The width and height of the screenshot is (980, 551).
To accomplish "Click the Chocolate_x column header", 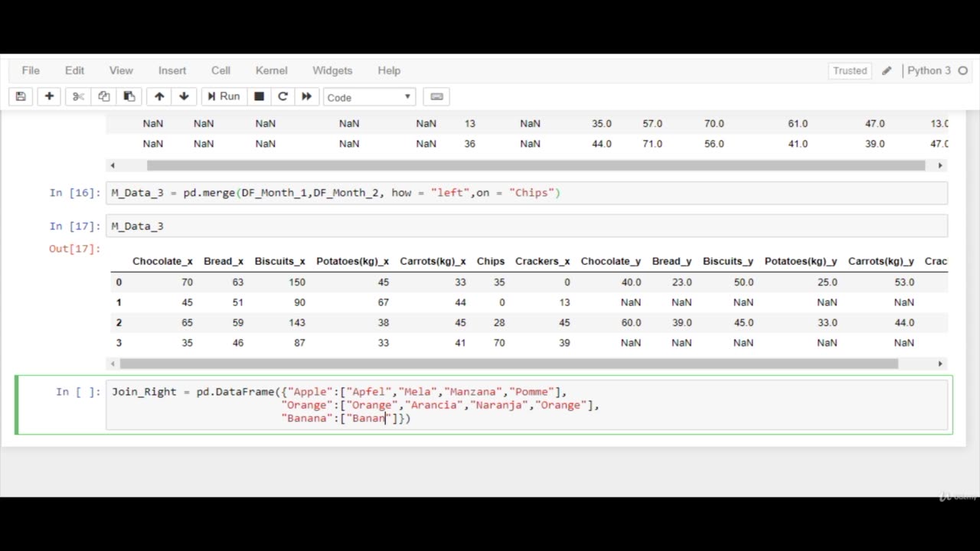I will (162, 261).
